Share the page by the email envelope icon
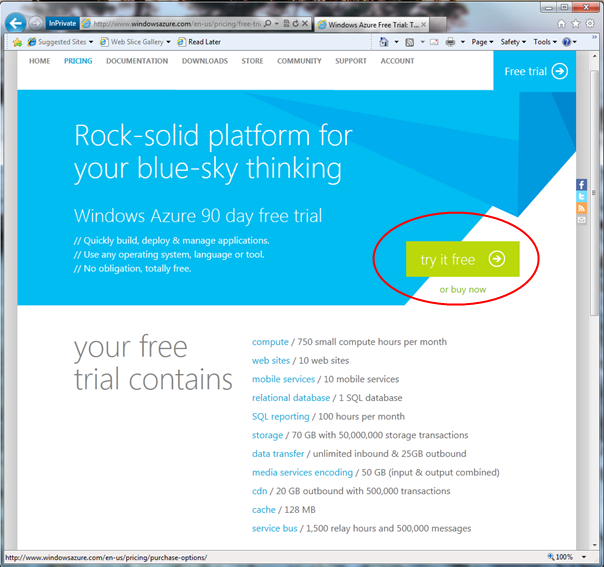The height and width of the screenshot is (567, 604). pyautogui.click(x=582, y=220)
